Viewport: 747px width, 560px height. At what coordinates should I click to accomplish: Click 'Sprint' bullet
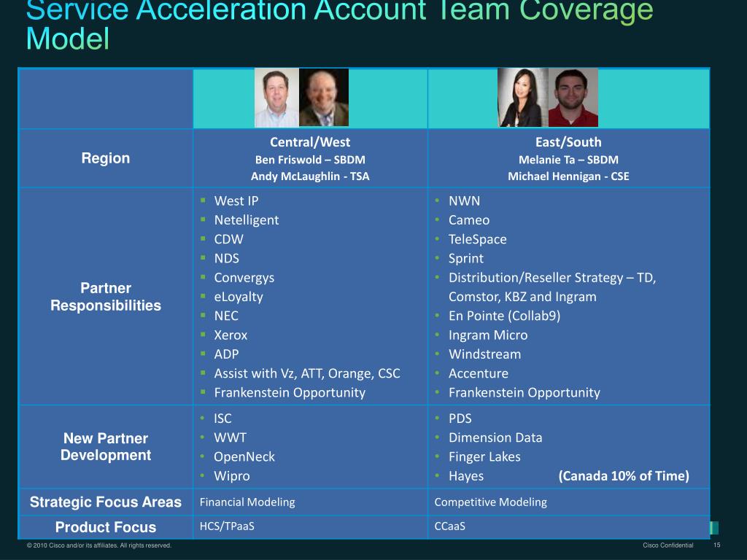[x=466, y=258]
